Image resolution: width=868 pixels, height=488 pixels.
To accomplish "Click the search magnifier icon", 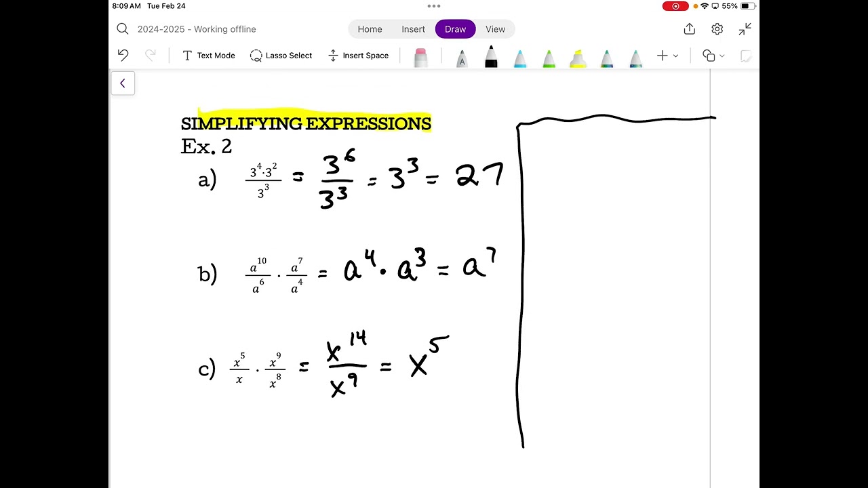I will 123,29.
